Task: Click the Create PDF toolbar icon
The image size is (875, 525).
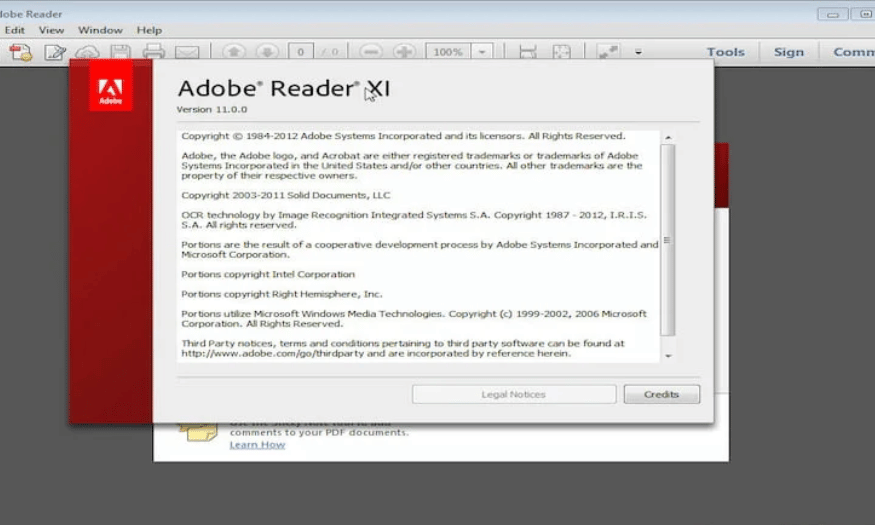Action: click(x=21, y=52)
